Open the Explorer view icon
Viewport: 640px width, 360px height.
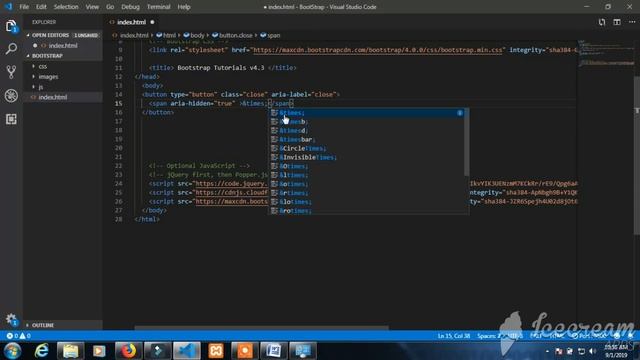[x=11, y=27]
